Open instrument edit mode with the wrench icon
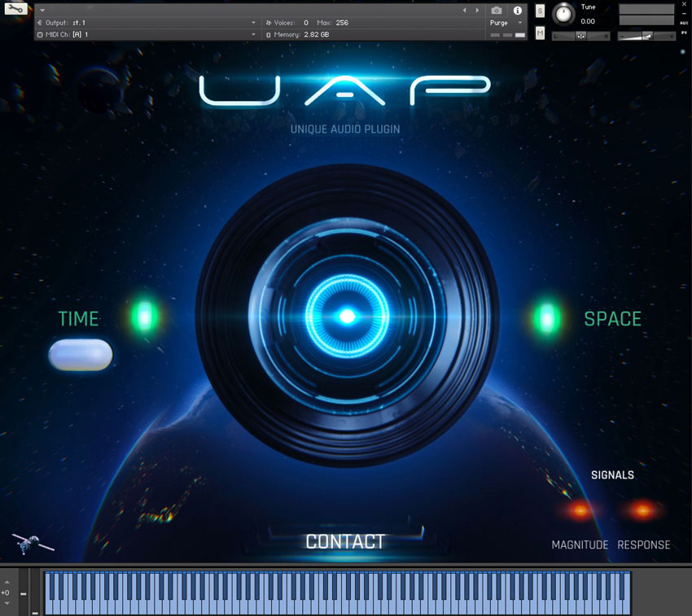 coord(15,8)
